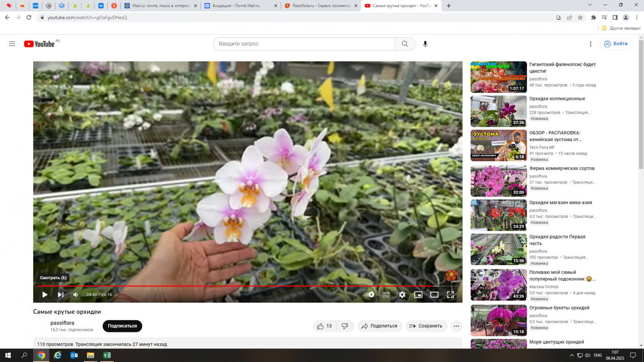Skip to the next video

pyautogui.click(x=61, y=295)
